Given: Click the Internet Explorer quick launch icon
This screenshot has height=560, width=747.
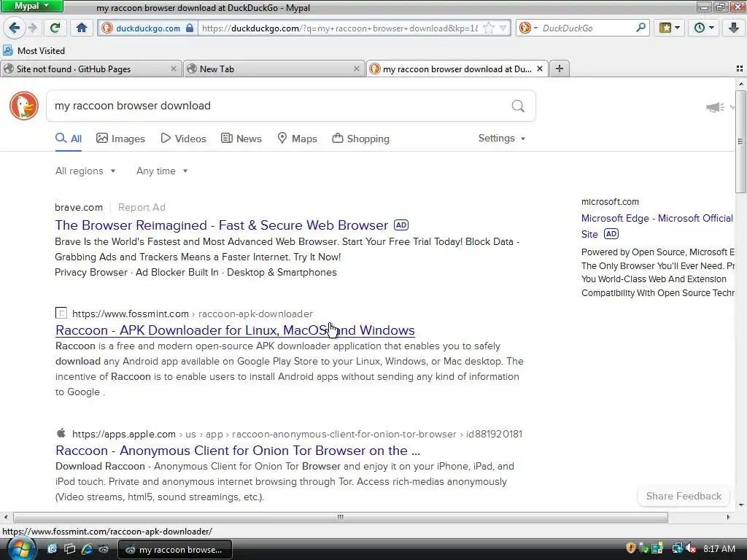Looking at the screenshot, I should point(87,549).
